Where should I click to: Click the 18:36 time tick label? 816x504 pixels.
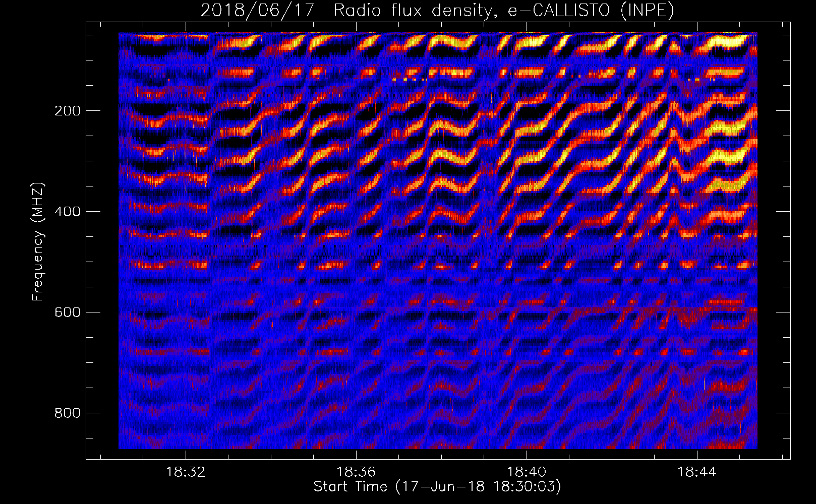pos(357,472)
